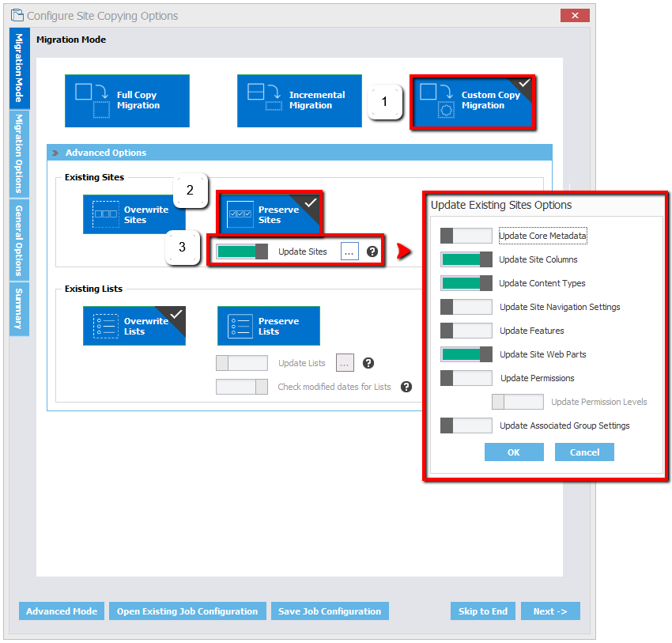Screen dimensions: 672x643
Task: Choose Preserve Sites option tile
Action: coord(269,213)
